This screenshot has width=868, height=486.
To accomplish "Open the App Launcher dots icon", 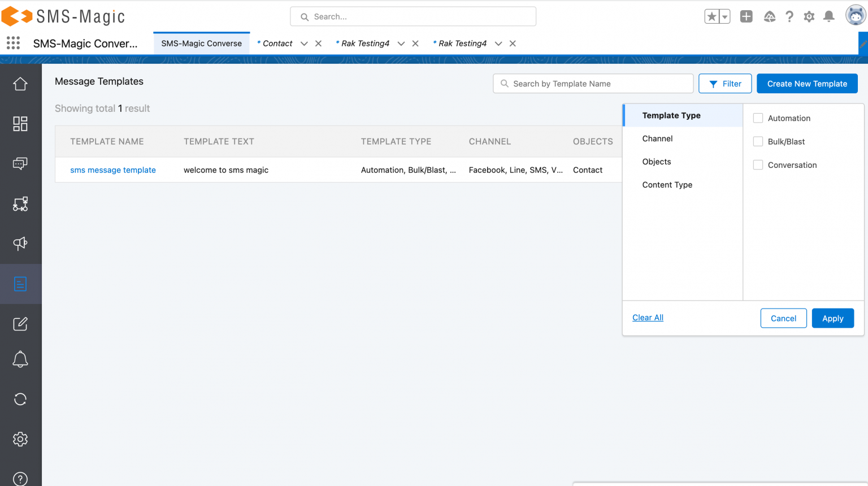I will point(13,43).
